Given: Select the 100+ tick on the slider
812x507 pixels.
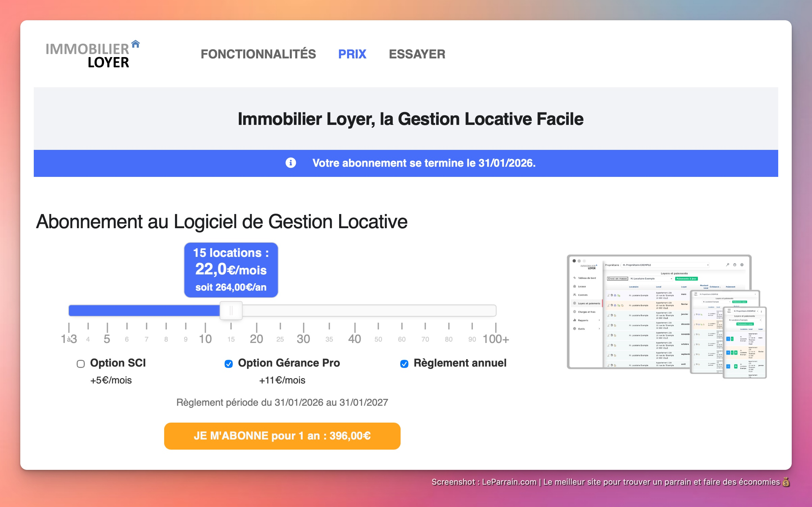Looking at the screenshot, I should (495, 339).
